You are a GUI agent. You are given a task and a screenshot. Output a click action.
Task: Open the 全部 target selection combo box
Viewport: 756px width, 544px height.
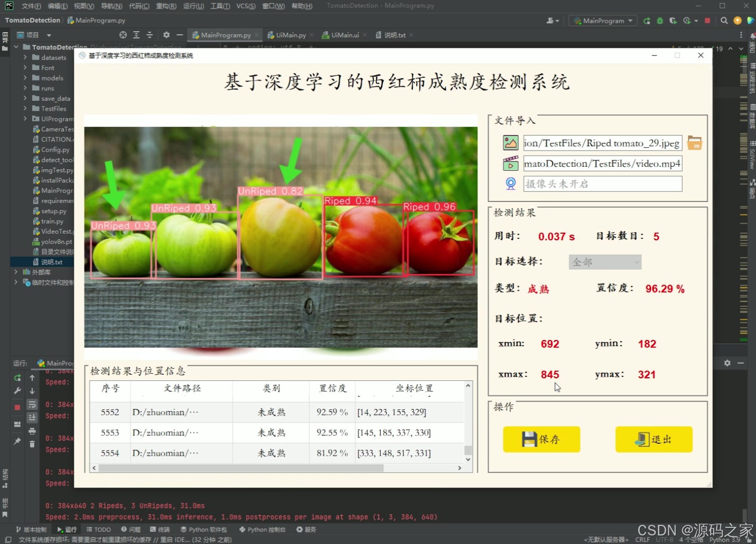tap(604, 261)
